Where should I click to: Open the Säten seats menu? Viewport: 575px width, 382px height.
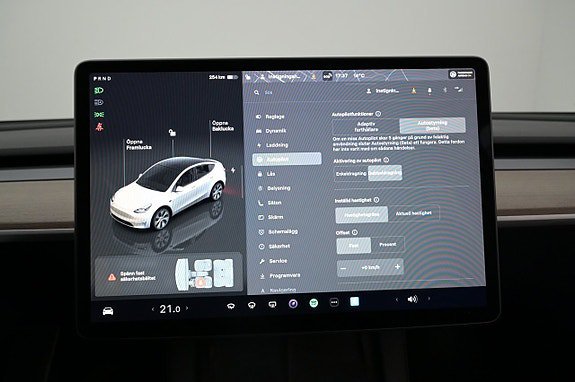coord(270,203)
